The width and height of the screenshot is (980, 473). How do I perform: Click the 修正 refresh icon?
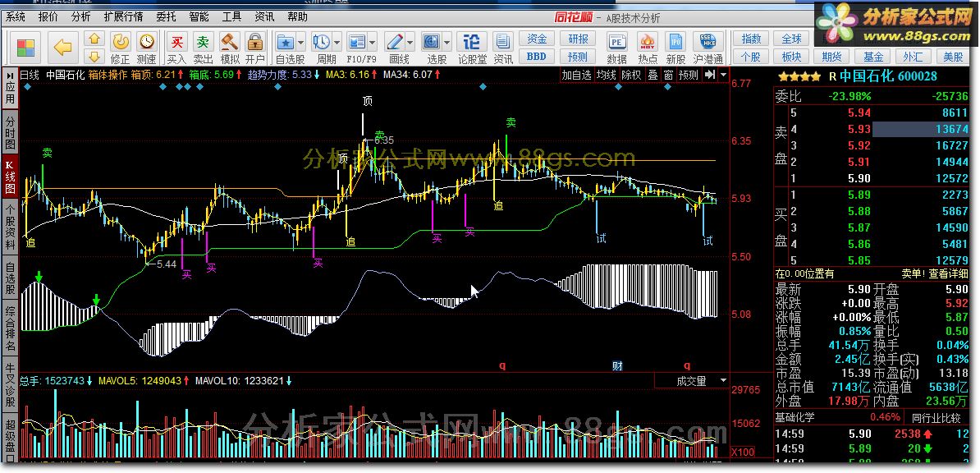(x=120, y=42)
